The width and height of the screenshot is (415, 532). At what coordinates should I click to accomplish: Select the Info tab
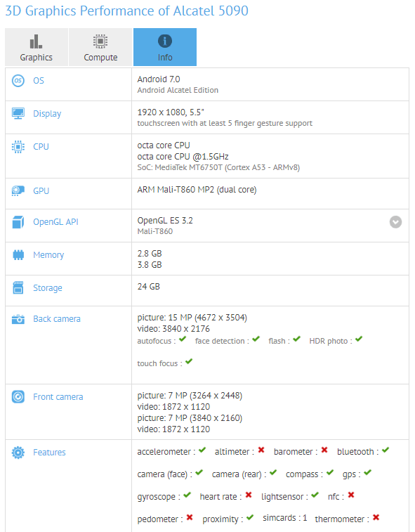[x=165, y=47]
